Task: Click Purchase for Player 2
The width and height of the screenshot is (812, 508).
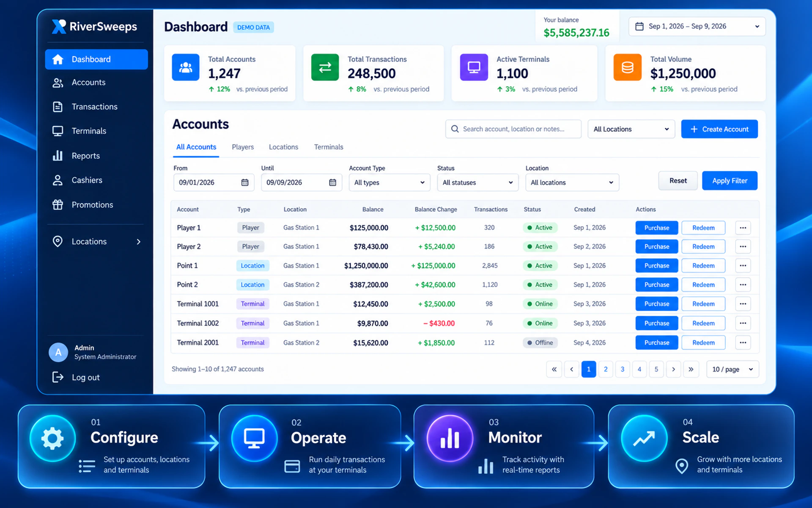Action: [x=657, y=247]
